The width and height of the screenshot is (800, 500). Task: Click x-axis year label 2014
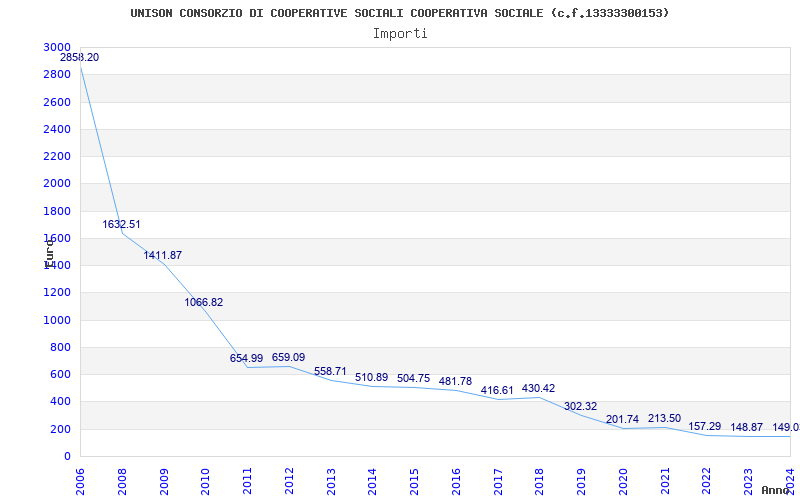373,482
